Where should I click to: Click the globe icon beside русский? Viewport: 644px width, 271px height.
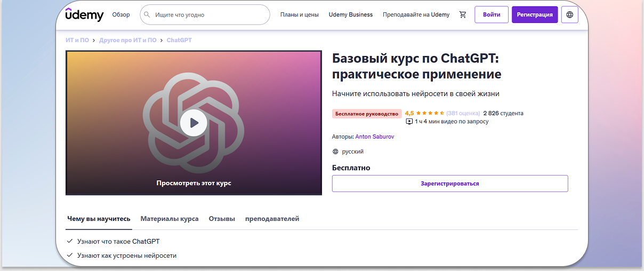tap(335, 152)
